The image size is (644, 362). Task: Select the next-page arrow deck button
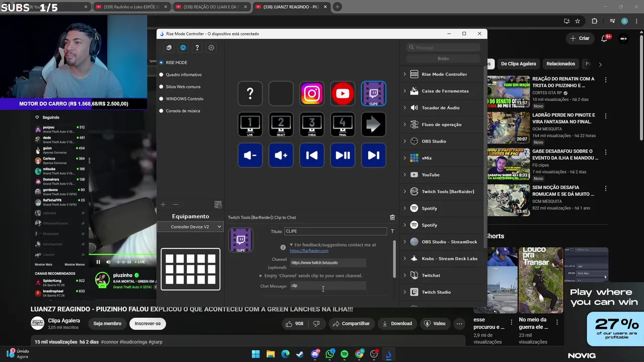374,125
